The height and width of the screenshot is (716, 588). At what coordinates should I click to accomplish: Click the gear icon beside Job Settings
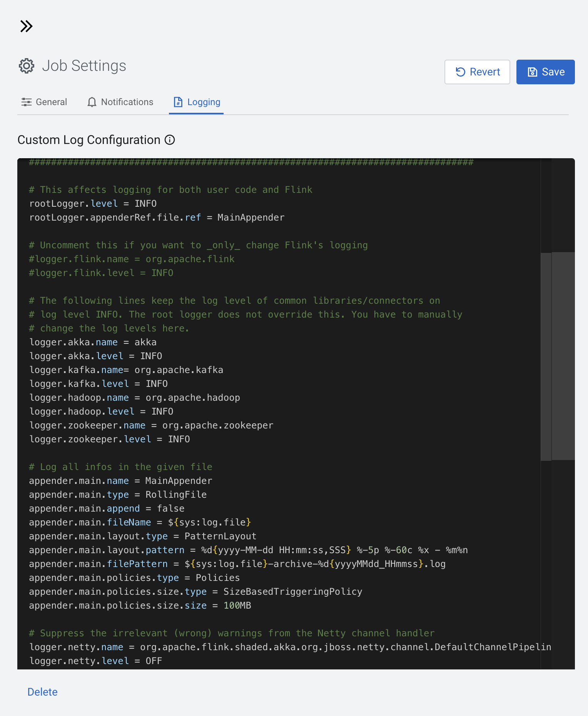[x=27, y=66]
